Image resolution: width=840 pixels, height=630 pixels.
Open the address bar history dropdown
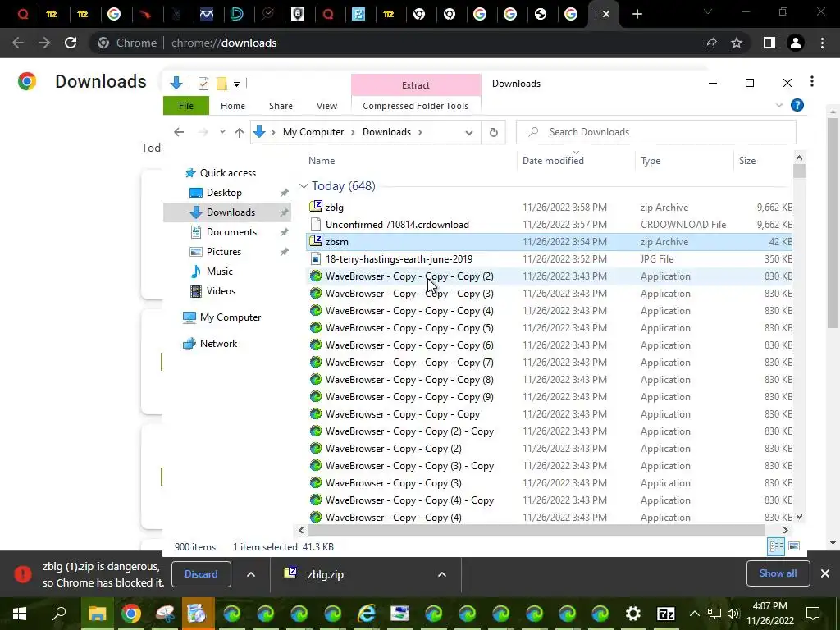pos(468,132)
